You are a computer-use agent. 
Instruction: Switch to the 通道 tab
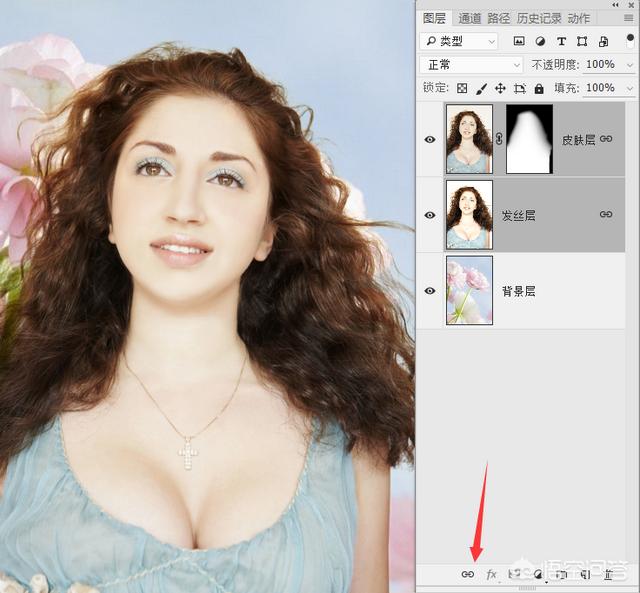469,18
